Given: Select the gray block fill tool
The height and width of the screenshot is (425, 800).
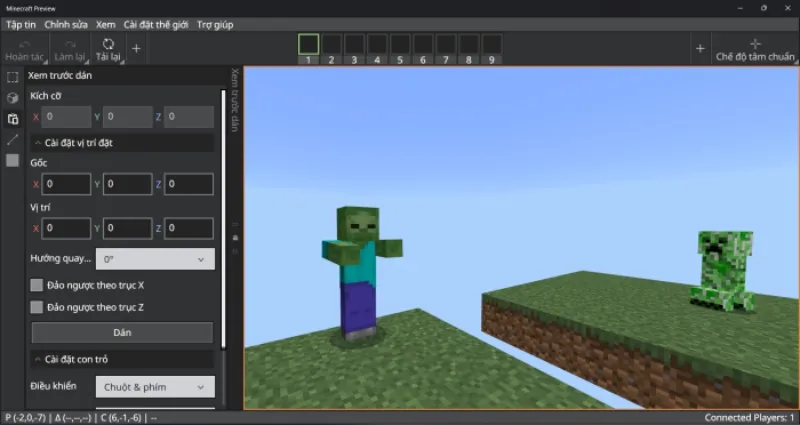Looking at the screenshot, I should pos(13,161).
